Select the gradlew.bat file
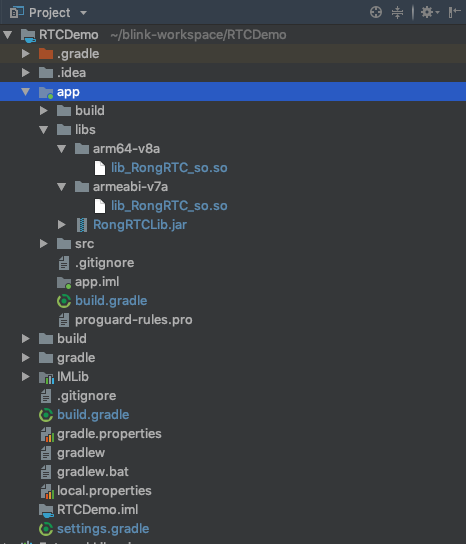Viewport: 466px width, 544px height. (x=93, y=472)
